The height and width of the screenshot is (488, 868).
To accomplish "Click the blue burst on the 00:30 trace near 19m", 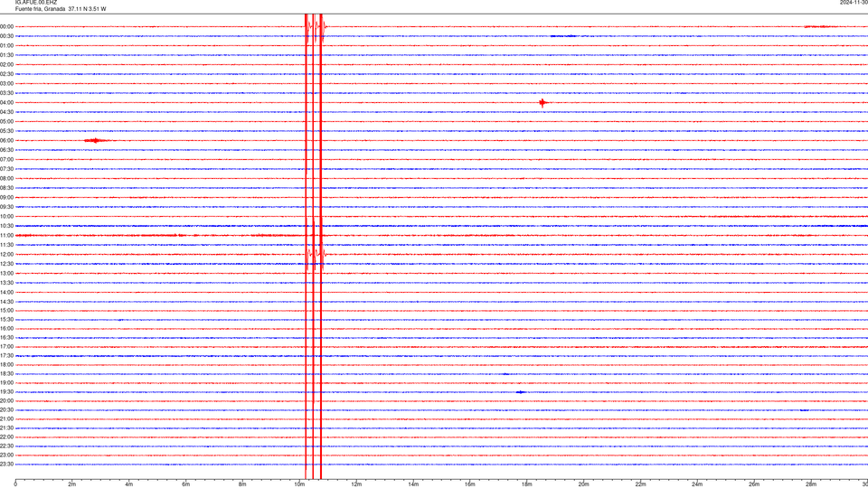I will pos(563,36).
